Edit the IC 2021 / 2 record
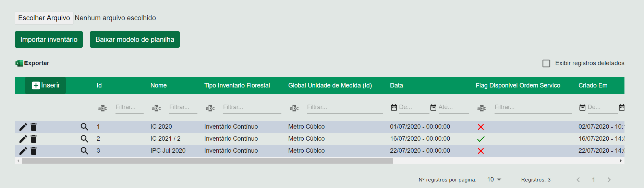This screenshot has width=644, height=188. pos(23,139)
